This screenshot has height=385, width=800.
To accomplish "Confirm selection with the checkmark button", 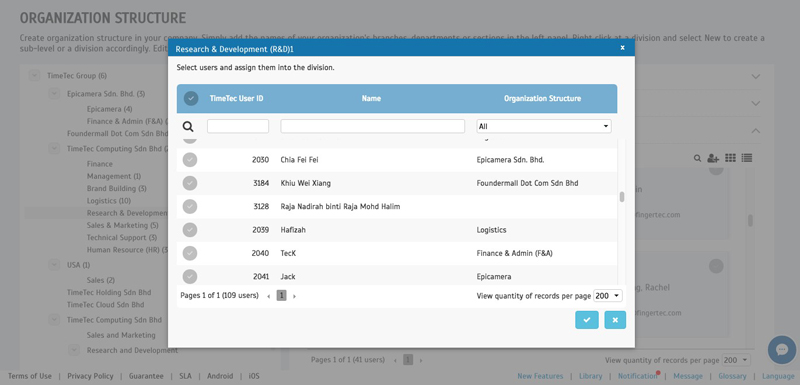I will 587,320.
